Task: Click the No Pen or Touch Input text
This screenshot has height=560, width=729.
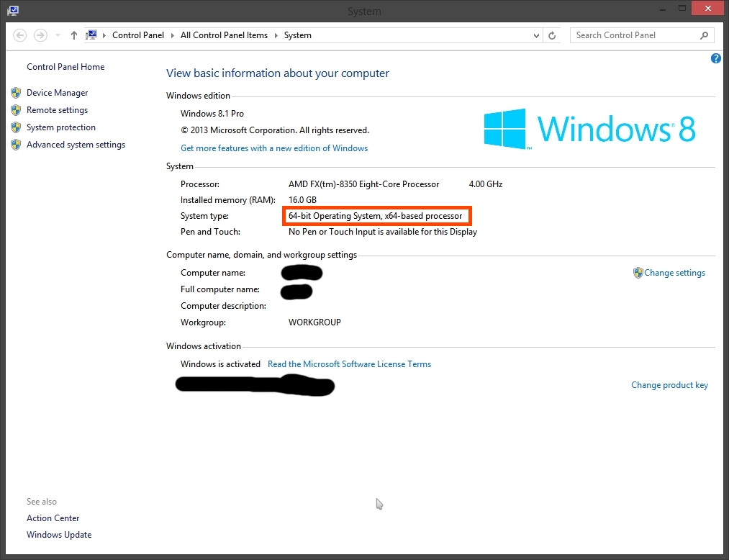Action: coord(383,232)
